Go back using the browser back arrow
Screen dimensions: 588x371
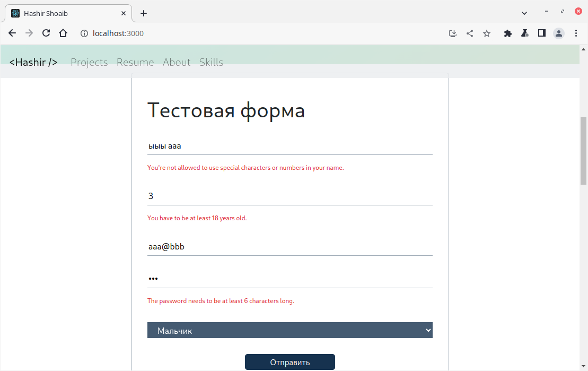pyautogui.click(x=12, y=33)
